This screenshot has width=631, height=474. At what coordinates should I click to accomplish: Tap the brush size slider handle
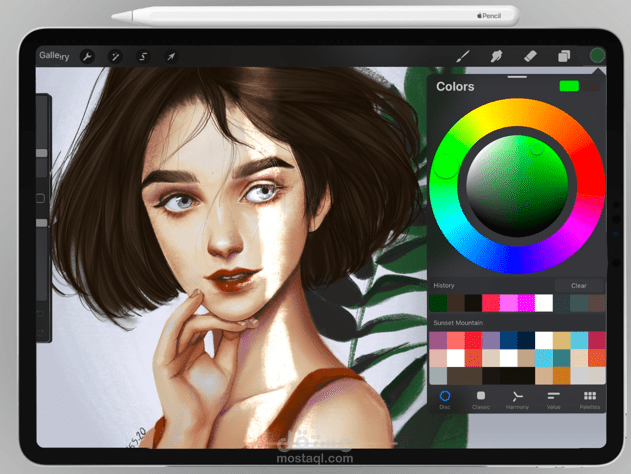41,153
